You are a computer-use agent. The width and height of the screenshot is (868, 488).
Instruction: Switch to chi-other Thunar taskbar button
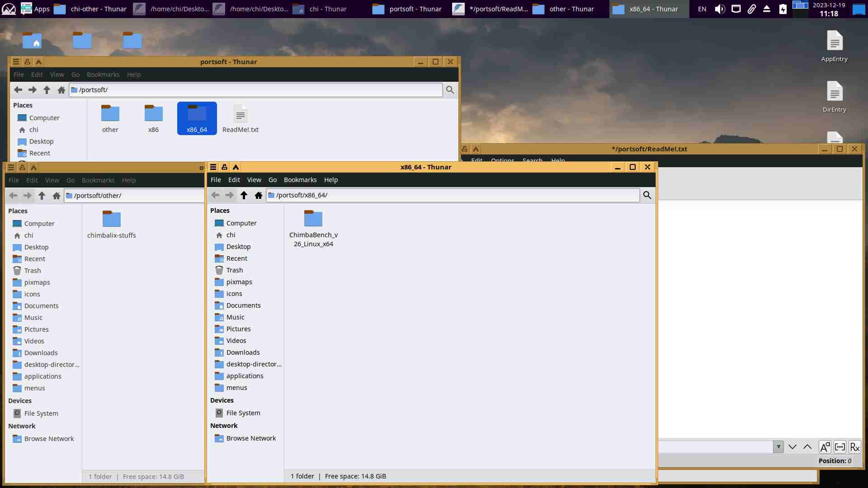(90, 9)
